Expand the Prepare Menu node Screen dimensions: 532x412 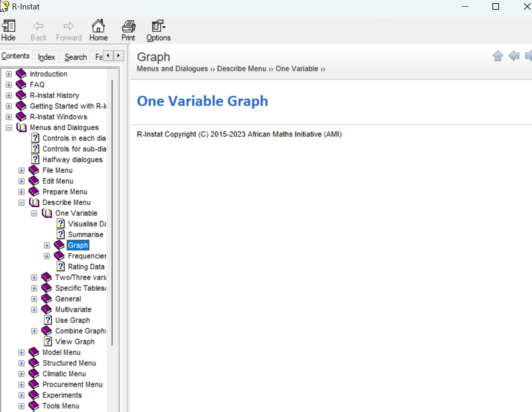pyautogui.click(x=21, y=192)
